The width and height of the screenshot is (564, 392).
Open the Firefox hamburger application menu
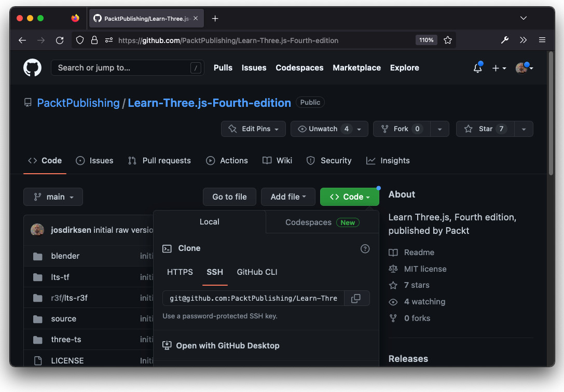542,40
